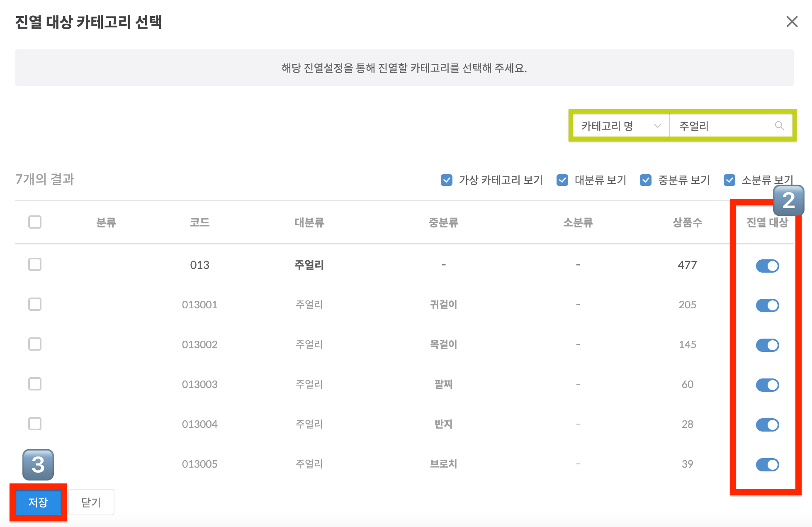
Task: Click the 저장 button to save
Action: pos(38,502)
